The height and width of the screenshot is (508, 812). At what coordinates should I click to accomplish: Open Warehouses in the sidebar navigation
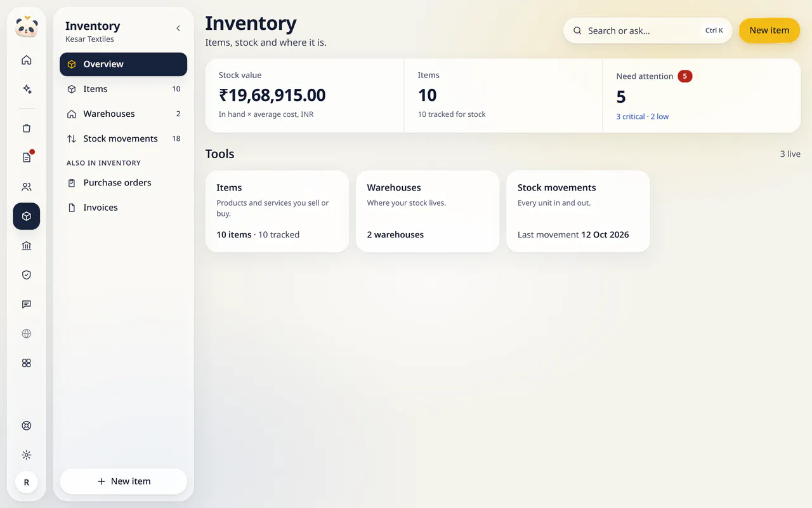[123, 114]
